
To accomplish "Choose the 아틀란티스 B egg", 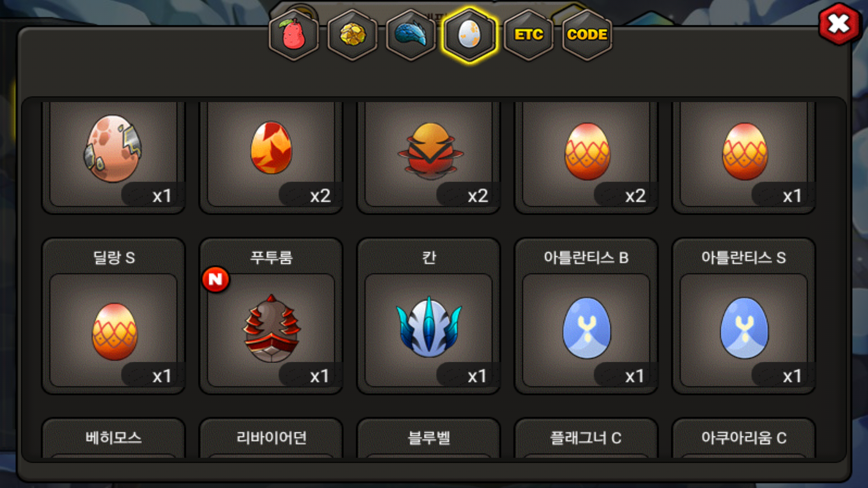I will tap(586, 316).
